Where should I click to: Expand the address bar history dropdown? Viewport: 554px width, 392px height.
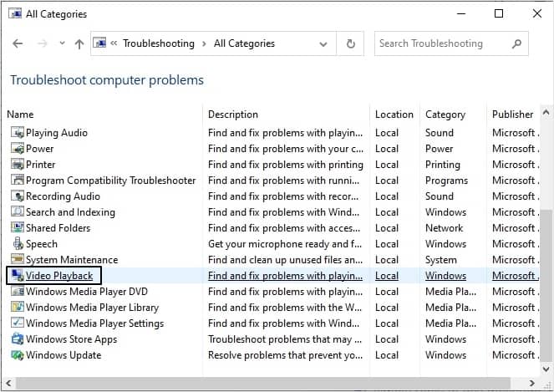point(323,43)
